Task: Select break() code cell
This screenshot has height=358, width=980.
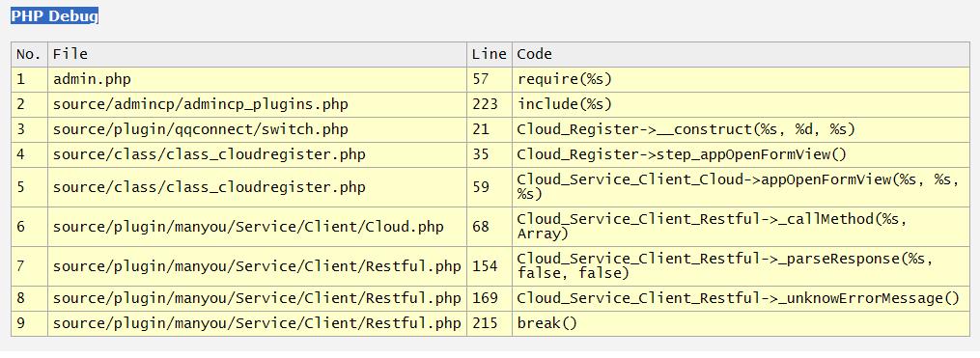Action: 741,323
